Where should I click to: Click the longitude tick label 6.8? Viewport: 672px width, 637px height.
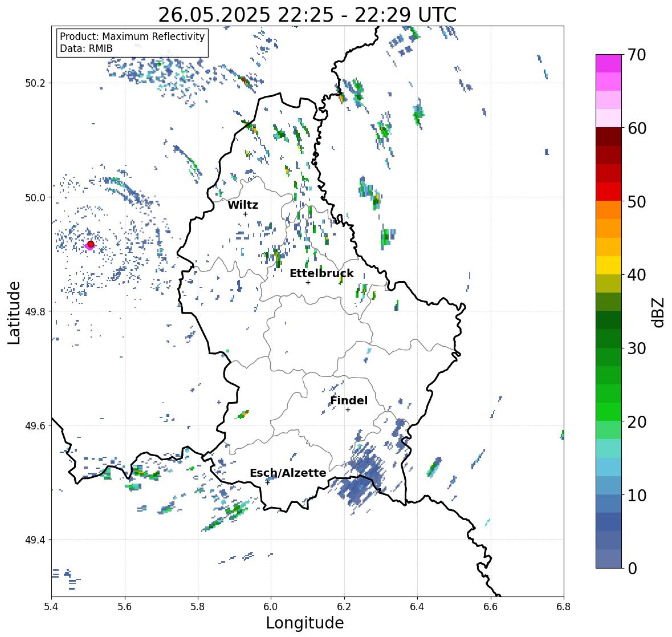(564, 607)
